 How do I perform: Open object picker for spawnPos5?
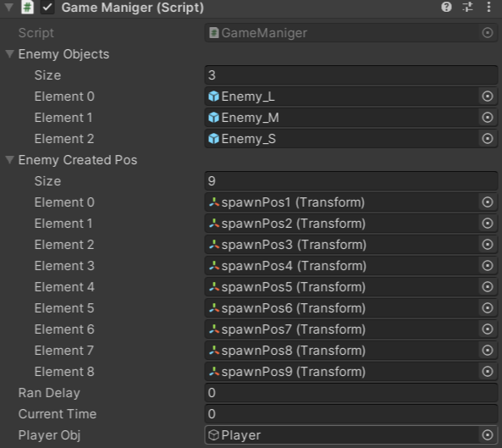tap(488, 286)
